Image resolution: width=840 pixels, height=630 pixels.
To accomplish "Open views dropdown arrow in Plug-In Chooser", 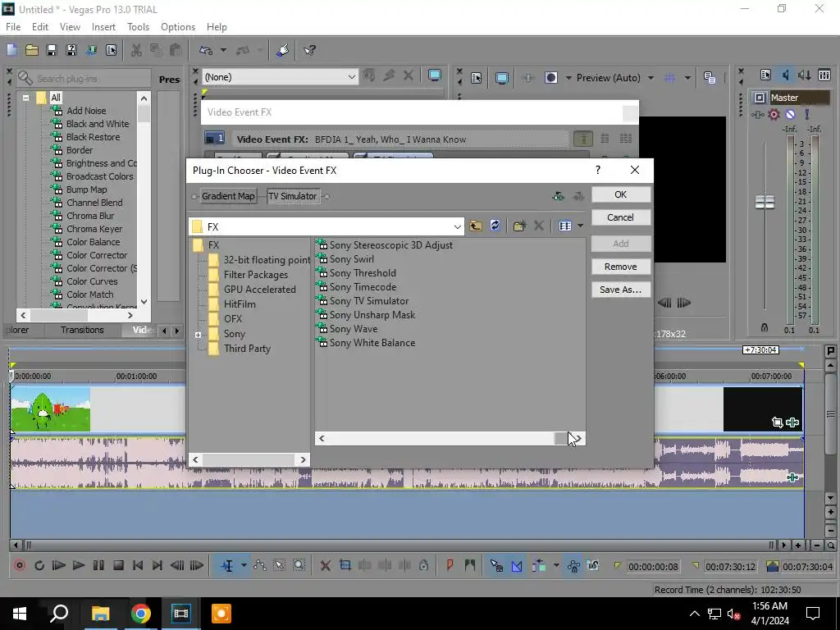I will tap(580, 226).
